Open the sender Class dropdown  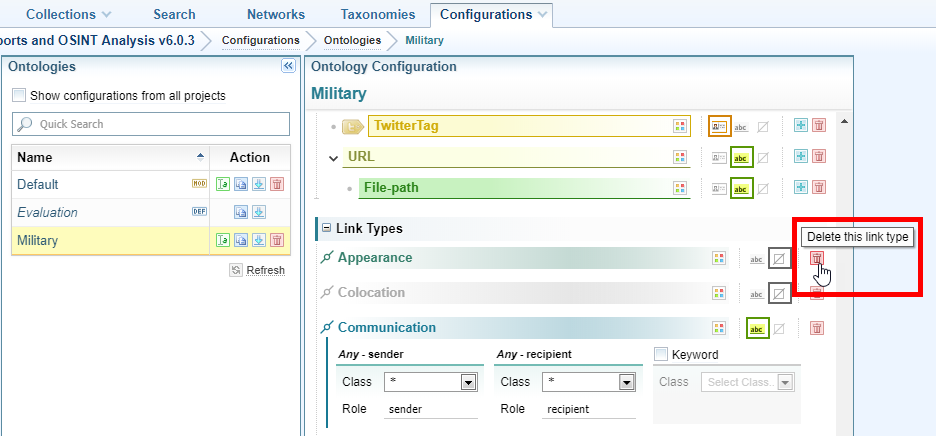tap(468, 382)
